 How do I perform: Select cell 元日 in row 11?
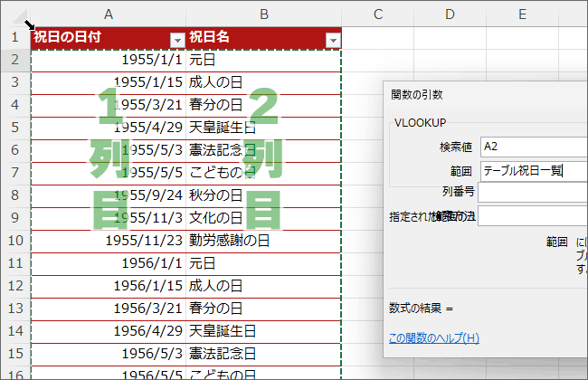coord(263,263)
